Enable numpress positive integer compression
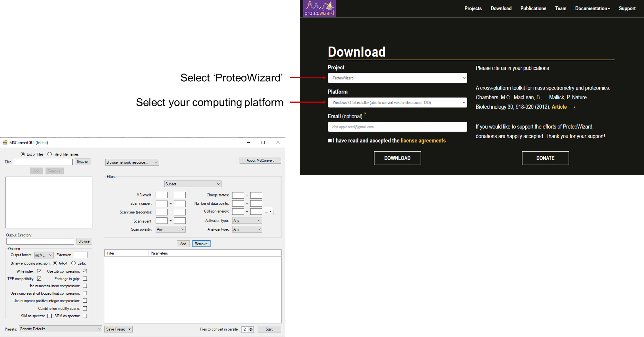The image size is (644, 337). [x=85, y=301]
